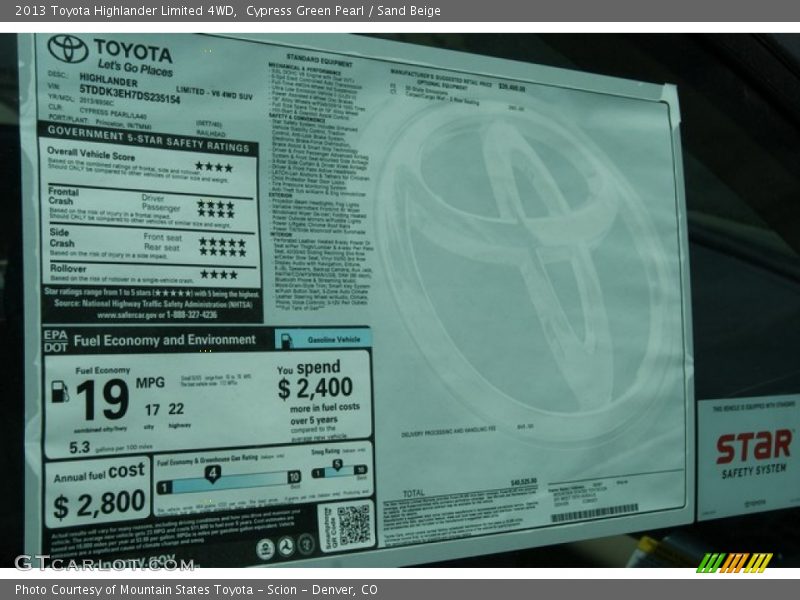Click the 'EPA DOT' label
This screenshot has height=600, width=800.
click(56, 341)
